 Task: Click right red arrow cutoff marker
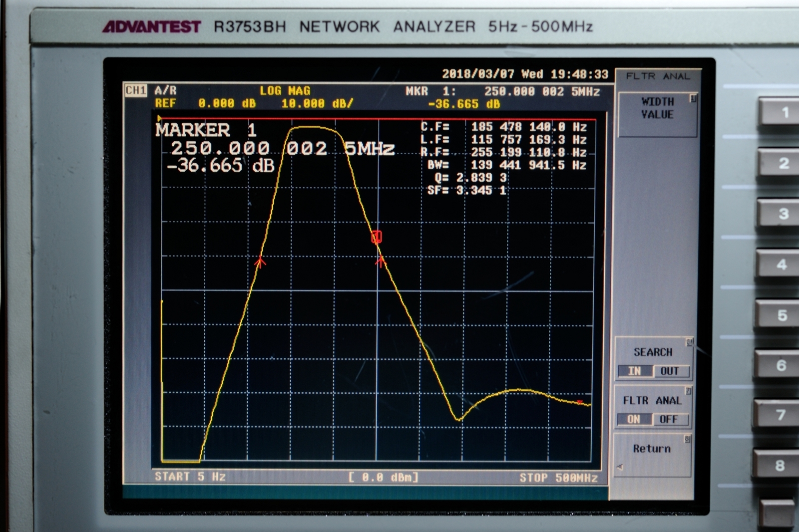381,261
